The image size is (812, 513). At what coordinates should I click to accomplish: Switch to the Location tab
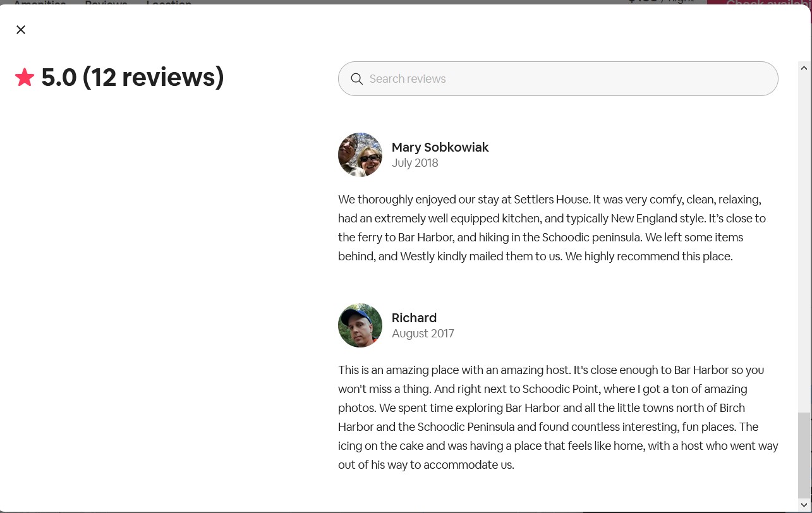coord(169,3)
